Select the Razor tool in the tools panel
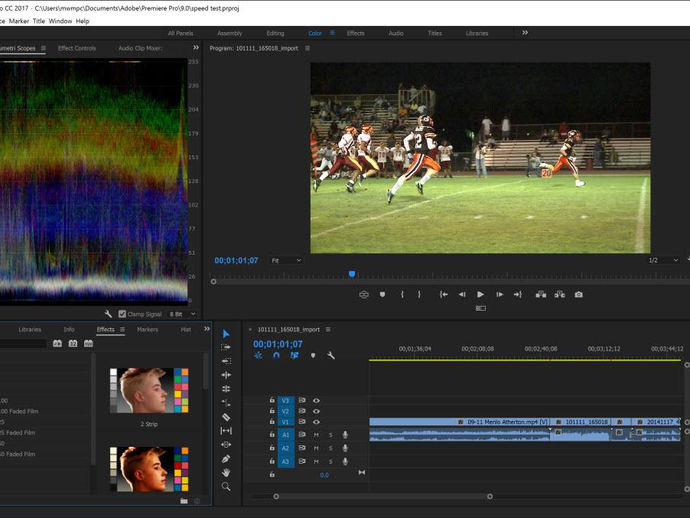 pyautogui.click(x=226, y=417)
